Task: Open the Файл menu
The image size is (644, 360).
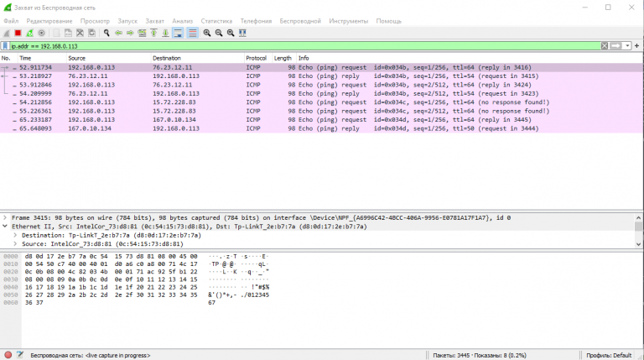Action: click(11, 21)
